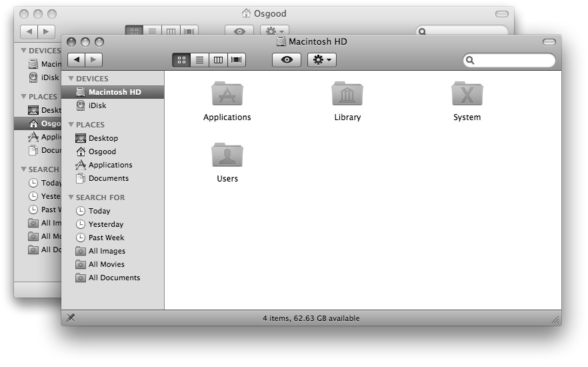
Task: Open the Library folder icon
Action: pyautogui.click(x=347, y=95)
